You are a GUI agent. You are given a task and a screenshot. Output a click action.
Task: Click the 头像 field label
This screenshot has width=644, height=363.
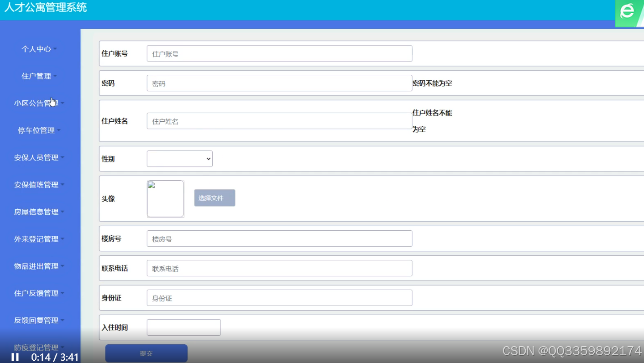click(108, 199)
